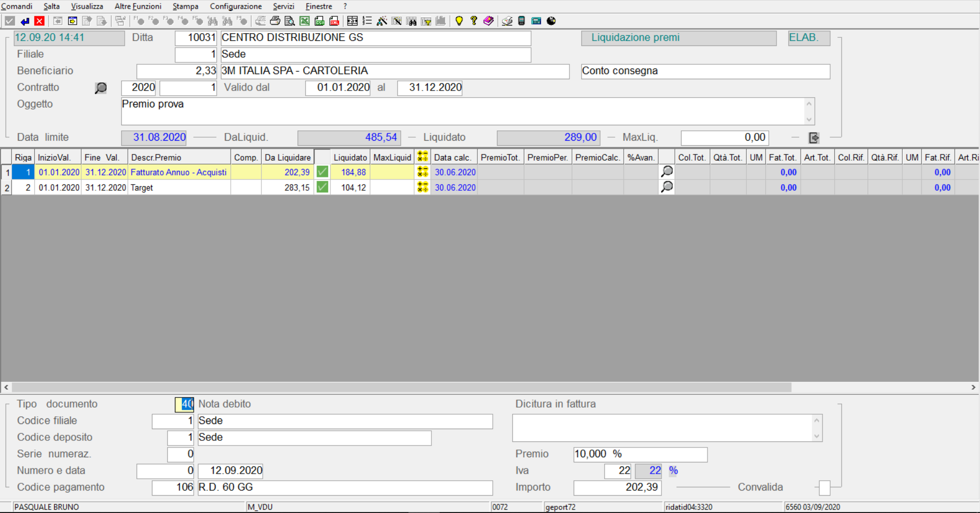Tick the Convalida checkbox
Screen dimensions: 980x513
point(824,488)
